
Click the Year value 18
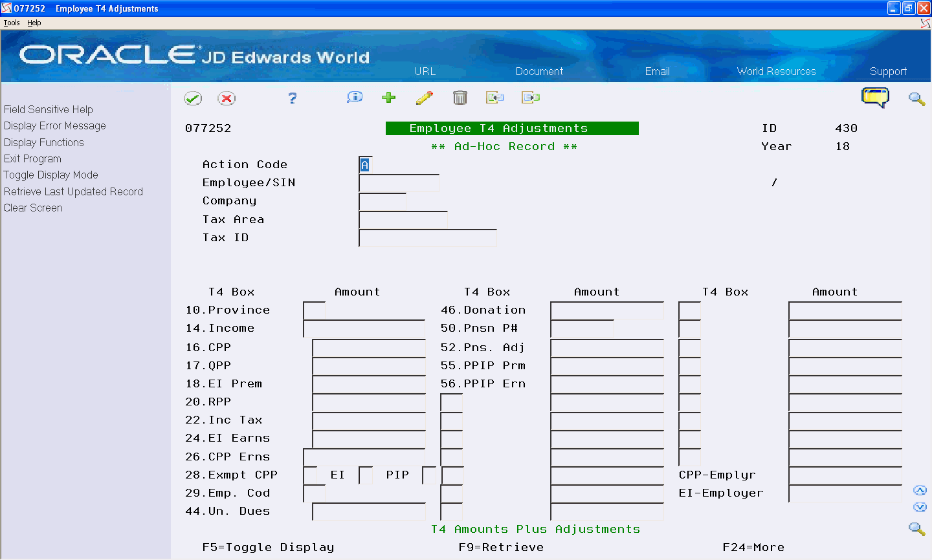pyautogui.click(x=843, y=146)
